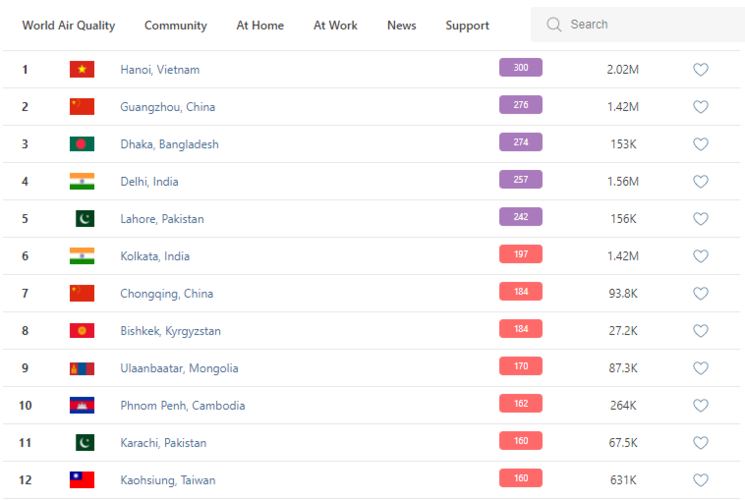Click the Pakistan flag next to Lahore
Image resolution: width=745 pixels, height=500 pixels.
pos(85,219)
